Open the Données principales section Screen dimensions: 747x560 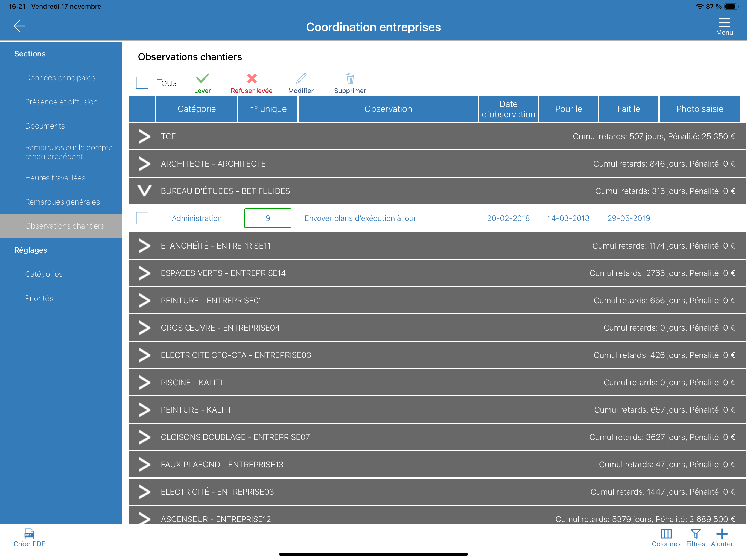60,78
